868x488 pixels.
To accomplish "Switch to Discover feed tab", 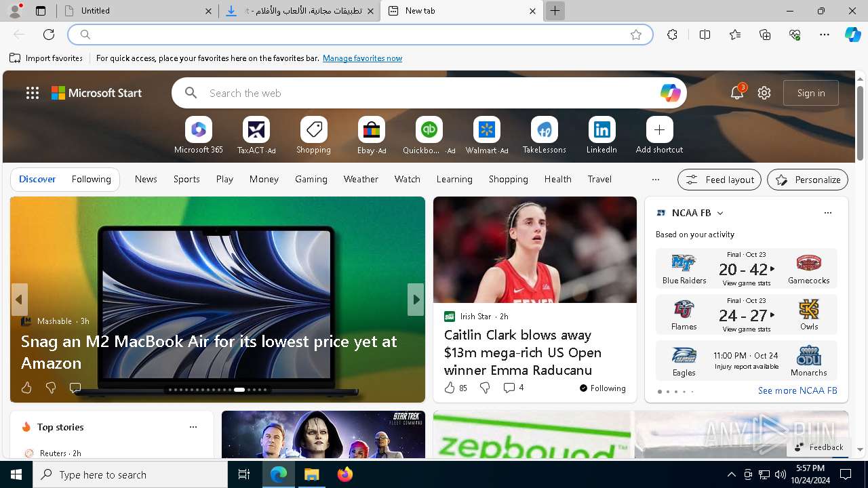I will pos(37,180).
